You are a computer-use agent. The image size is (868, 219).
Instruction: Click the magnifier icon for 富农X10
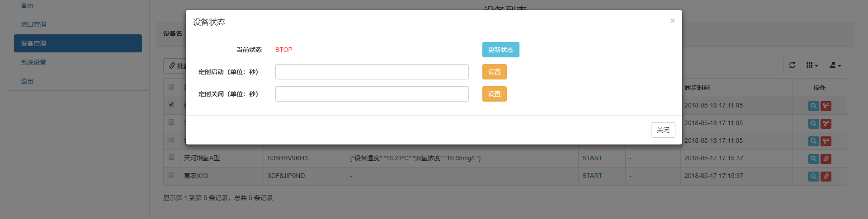coord(813,176)
